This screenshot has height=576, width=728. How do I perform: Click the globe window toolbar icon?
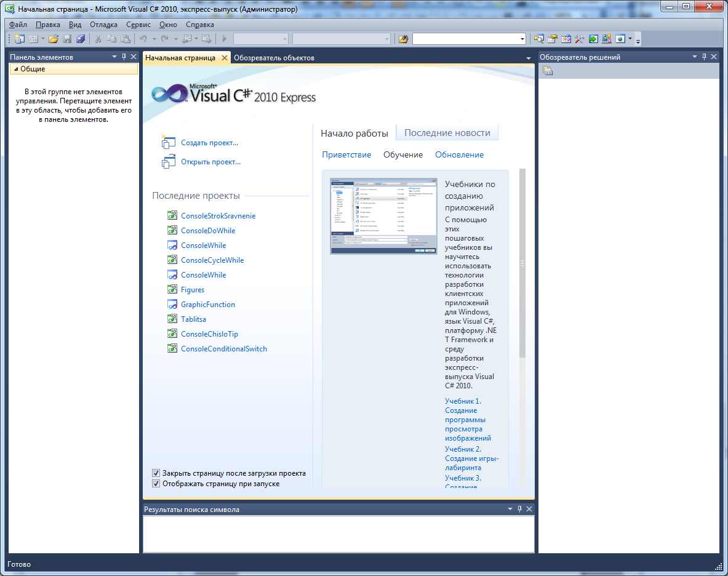click(x=620, y=39)
